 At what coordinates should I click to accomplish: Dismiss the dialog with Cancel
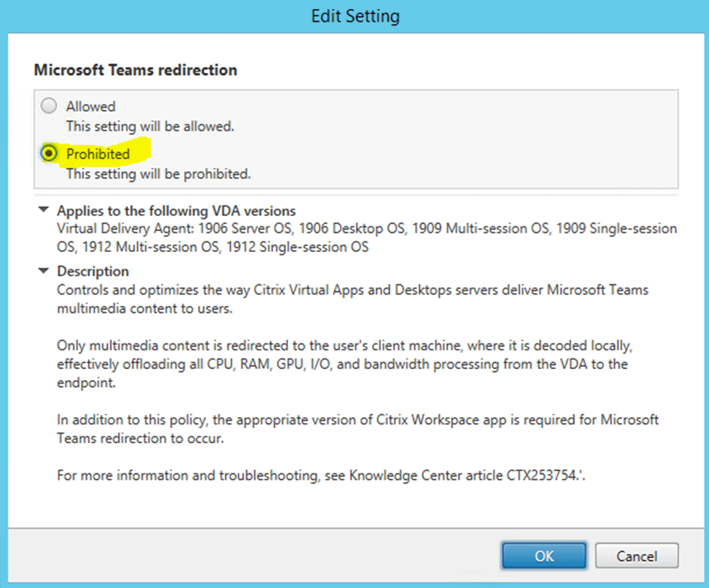point(637,556)
